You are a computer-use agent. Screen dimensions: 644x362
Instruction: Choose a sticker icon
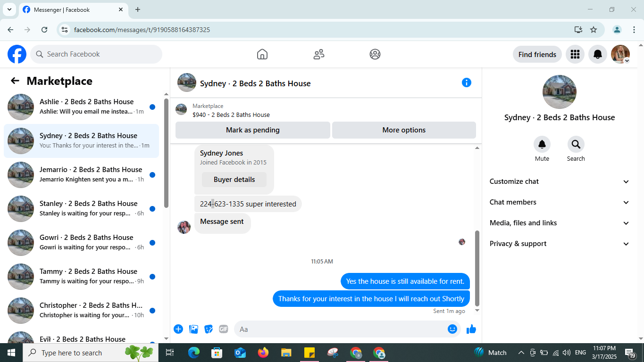(x=209, y=329)
